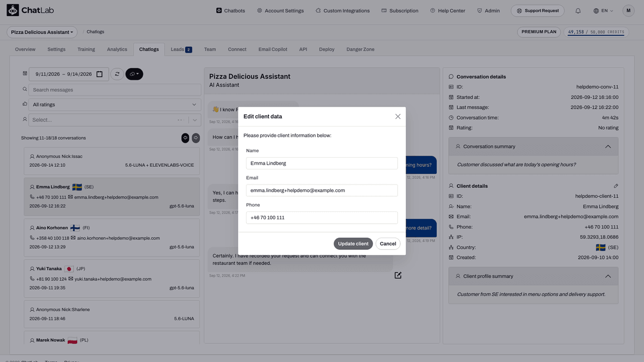This screenshot has width=644, height=362.
Task: Click the phone icon in Client details
Action: point(451,227)
